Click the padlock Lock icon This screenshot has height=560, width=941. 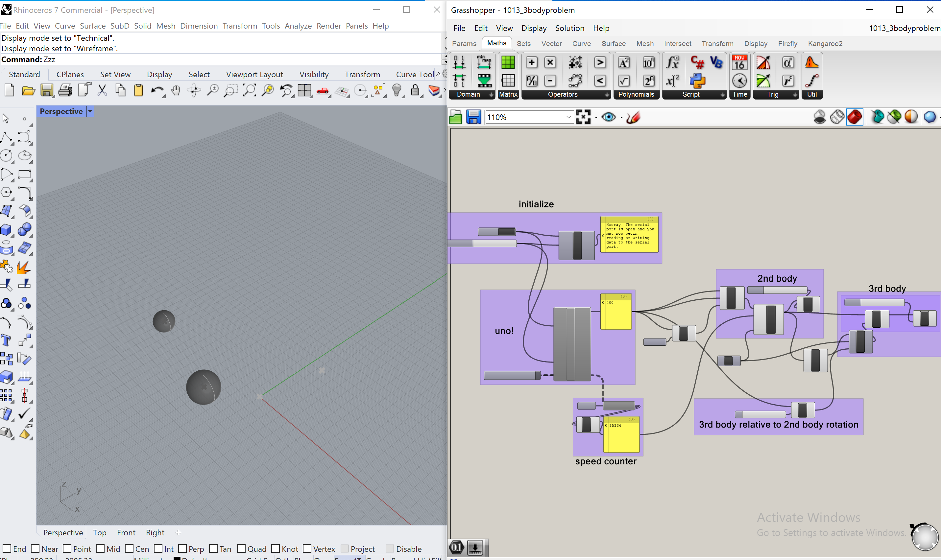(x=415, y=91)
